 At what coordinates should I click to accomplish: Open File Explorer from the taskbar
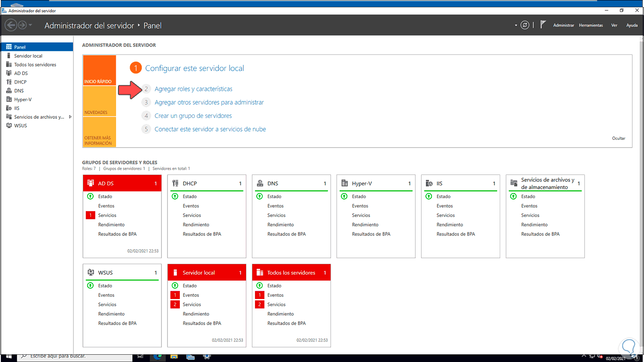(x=174, y=356)
